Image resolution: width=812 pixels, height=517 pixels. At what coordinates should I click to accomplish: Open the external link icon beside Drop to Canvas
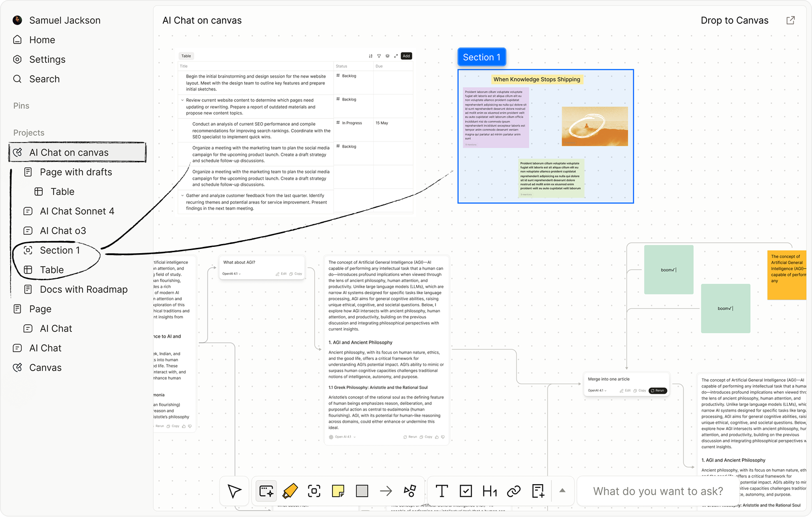[790, 20]
